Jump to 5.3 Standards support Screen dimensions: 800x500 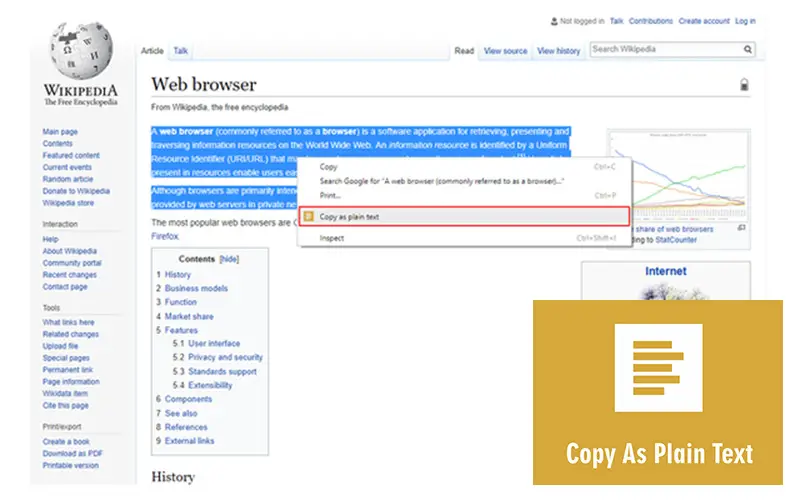[214, 371]
